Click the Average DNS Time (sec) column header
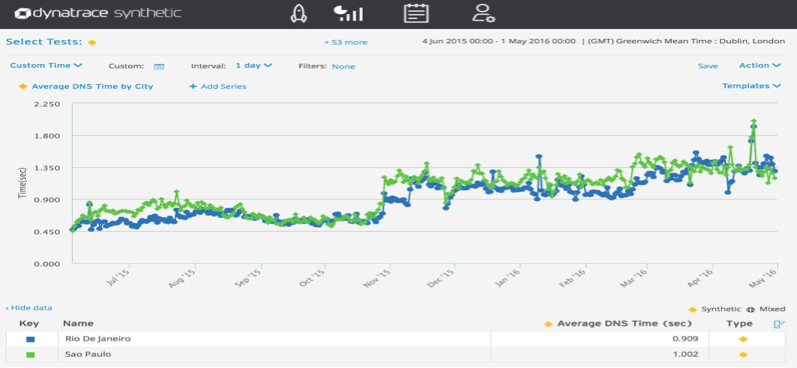Image resolution: width=797 pixels, height=368 pixels. pos(625,324)
